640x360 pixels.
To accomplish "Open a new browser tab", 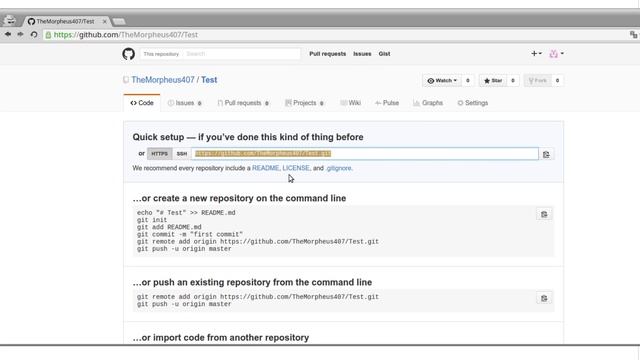I will coord(119,21).
